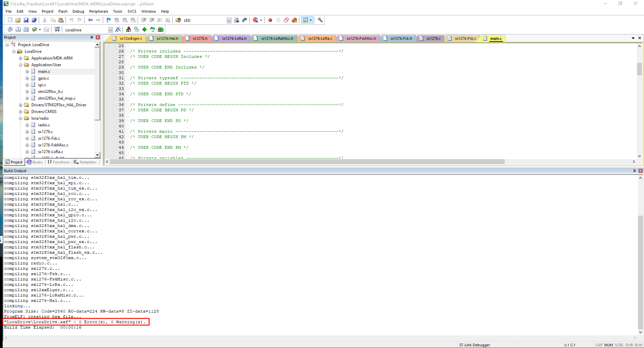Open a file using the Open folder icon

[x=18, y=20]
